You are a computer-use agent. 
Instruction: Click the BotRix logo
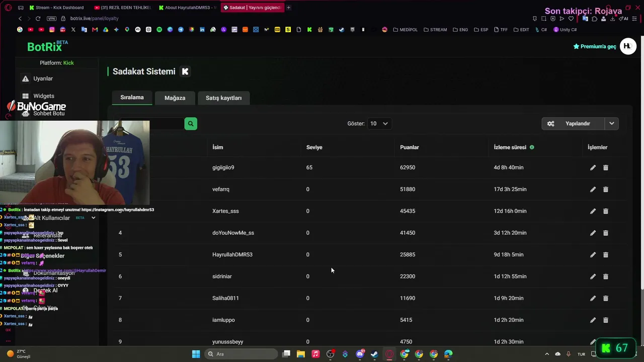point(47,46)
